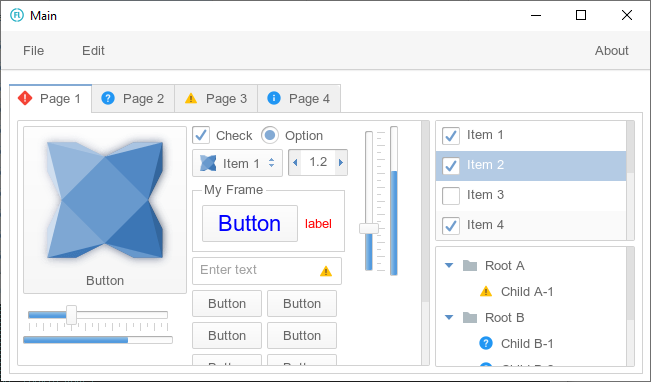
Task: Click the blue info icon on Page 4 tab
Action: 274,98
